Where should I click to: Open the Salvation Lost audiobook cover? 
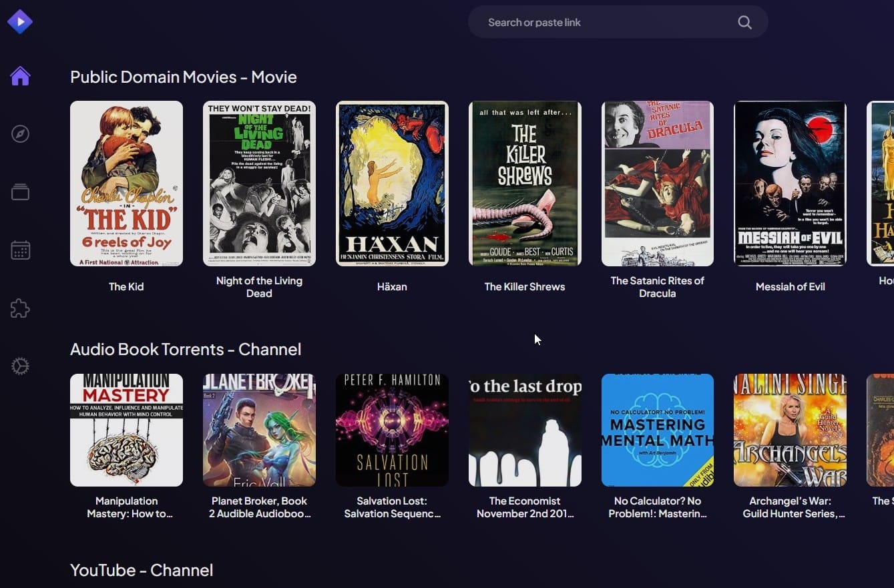pos(392,430)
